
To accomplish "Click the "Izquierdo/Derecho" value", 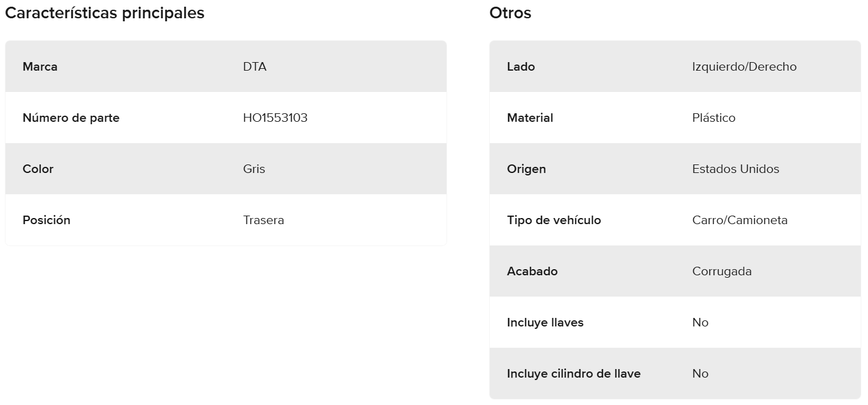I will coord(744,66).
